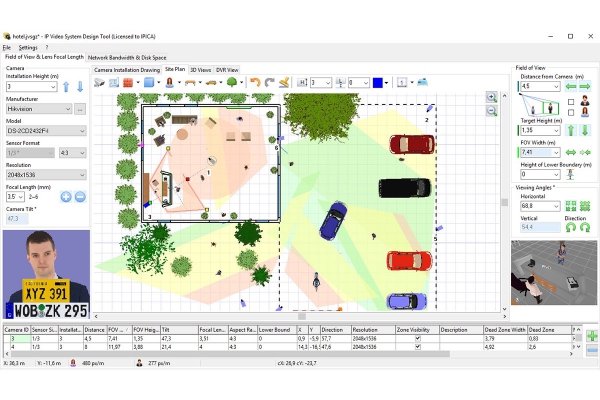This screenshot has height=400, width=600.
Task: Select camera 4 row ID cell
Action: pyautogui.click(x=20, y=347)
